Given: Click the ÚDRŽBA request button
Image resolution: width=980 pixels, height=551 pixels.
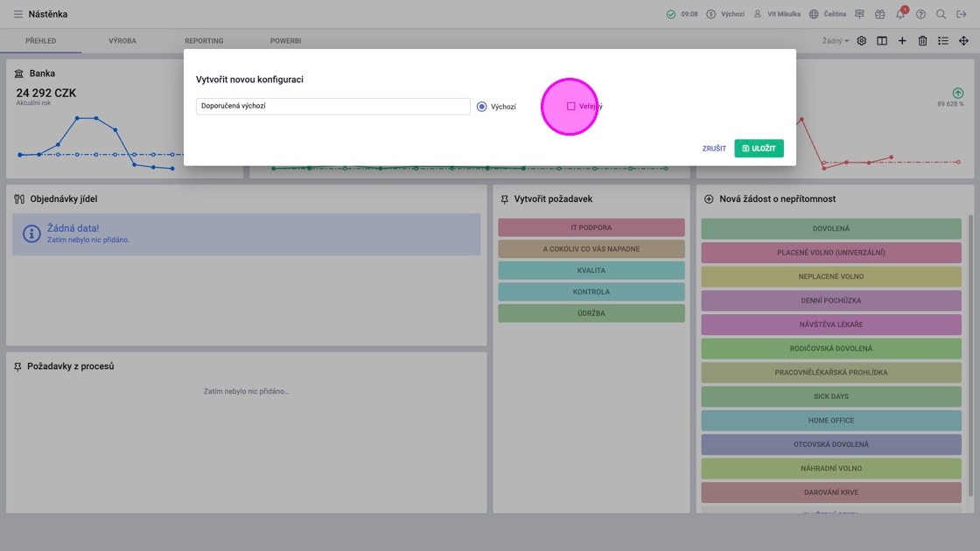Looking at the screenshot, I should pos(591,313).
